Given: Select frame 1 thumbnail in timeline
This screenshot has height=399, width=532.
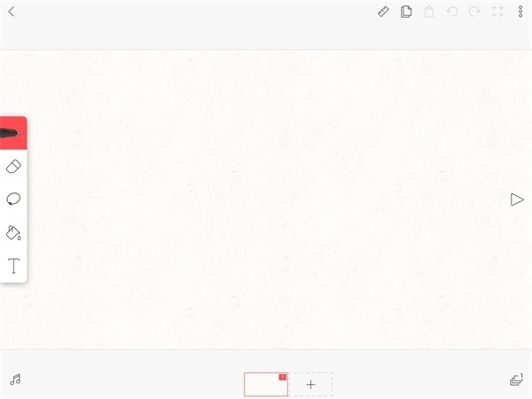Looking at the screenshot, I should pos(264,385).
